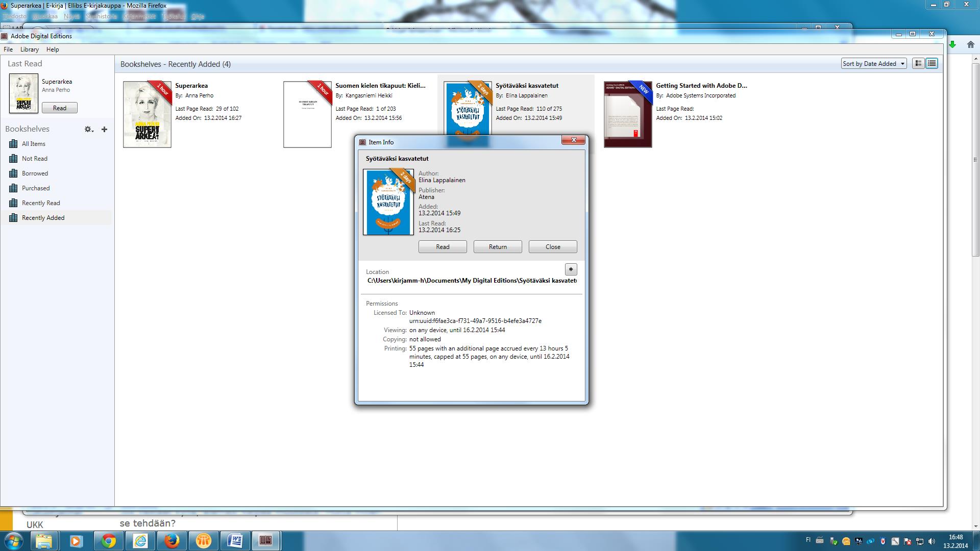Click Syötäväksi kasvatetut title in bookshelf grid

click(x=527, y=86)
